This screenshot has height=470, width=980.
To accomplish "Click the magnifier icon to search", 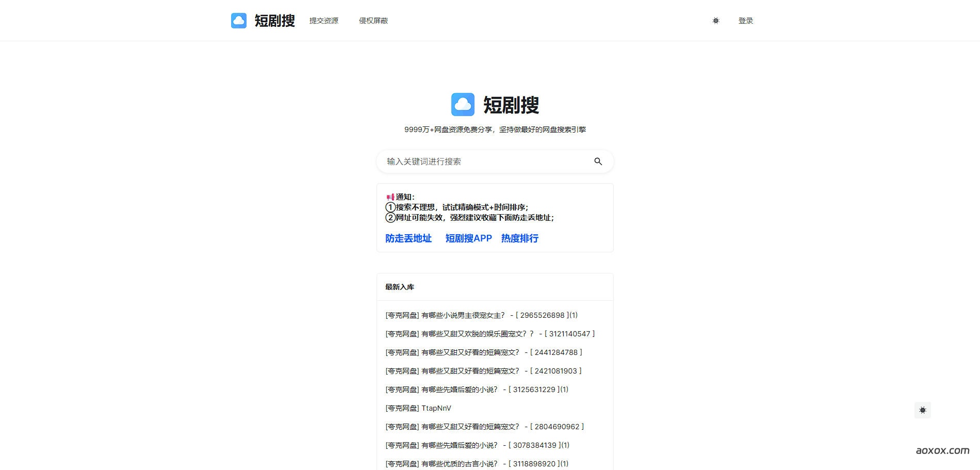I will [598, 161].
